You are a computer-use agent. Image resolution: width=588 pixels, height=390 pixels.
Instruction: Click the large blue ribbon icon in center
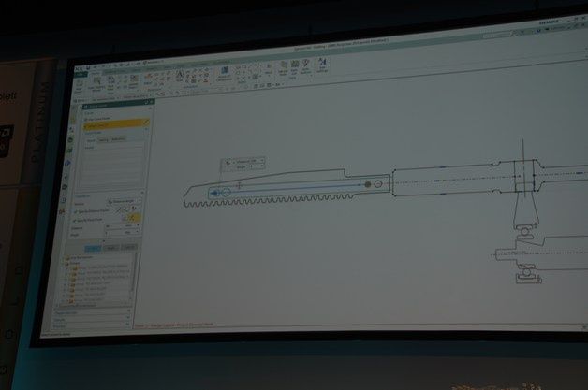pyautogui.click(x=225, y=72)
